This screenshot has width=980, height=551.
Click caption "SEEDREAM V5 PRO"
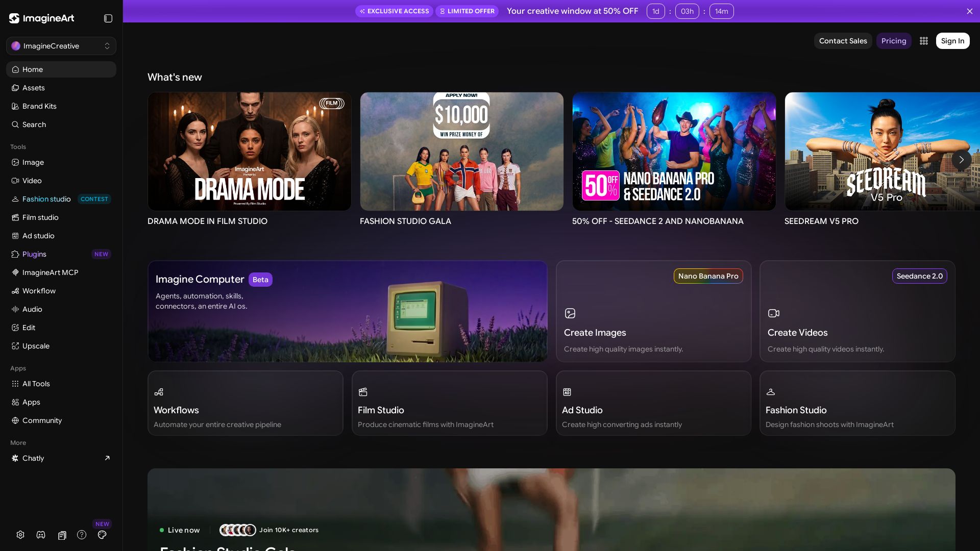[821, 221]
